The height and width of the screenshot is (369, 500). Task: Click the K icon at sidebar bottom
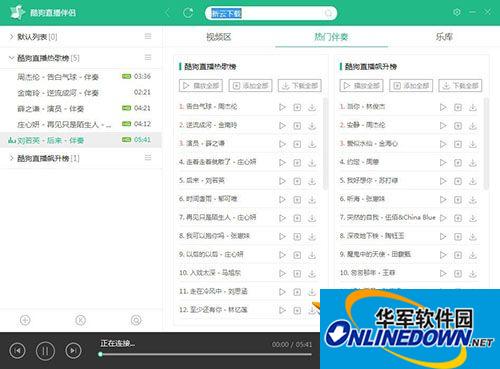click(x=80, y=320)
